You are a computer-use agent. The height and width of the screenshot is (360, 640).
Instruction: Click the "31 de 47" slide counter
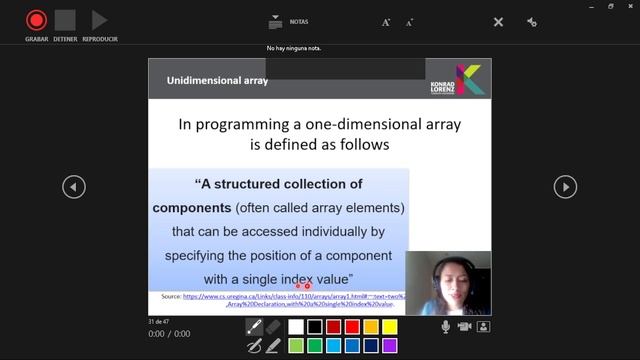point(159,322)
